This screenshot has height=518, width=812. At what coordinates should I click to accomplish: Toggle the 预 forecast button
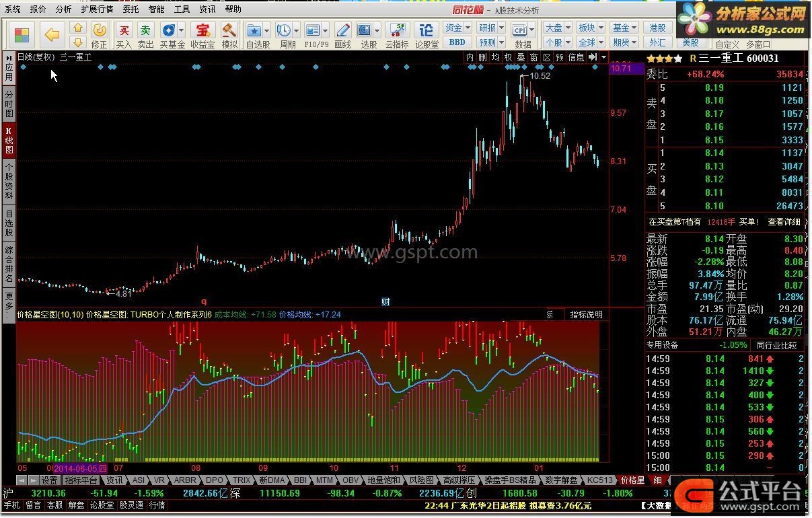(x=560, y=57)
